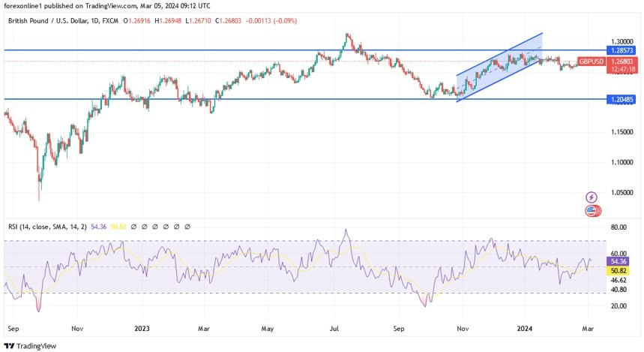The image size is (644, 352).
Task: Click the purple lightning bolt icon
Action: [x=591, y=197]
